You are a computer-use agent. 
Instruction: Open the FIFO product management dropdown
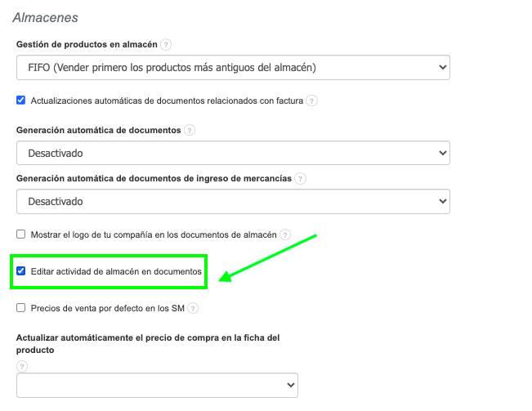233,67
